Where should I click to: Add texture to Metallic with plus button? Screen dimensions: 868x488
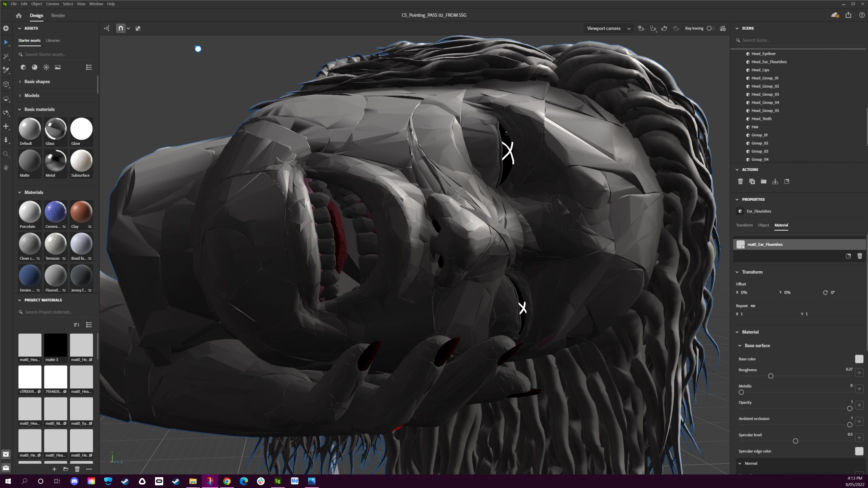click(x=859, y=389)
